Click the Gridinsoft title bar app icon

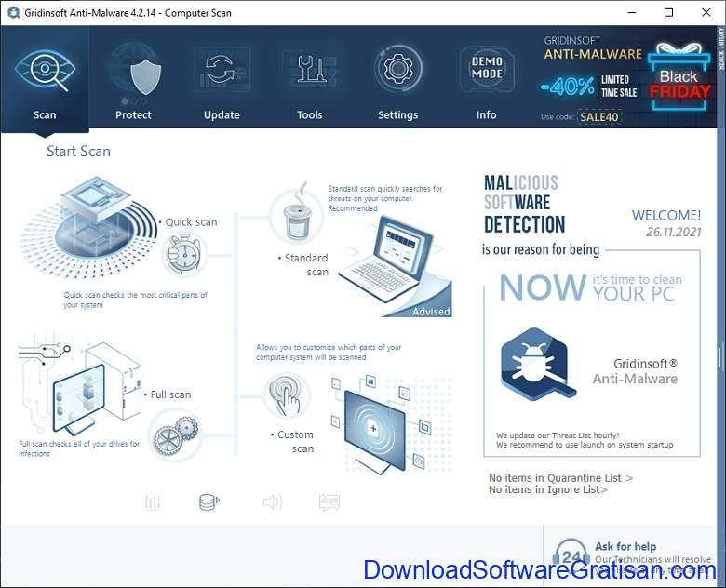tap(13, 12)
